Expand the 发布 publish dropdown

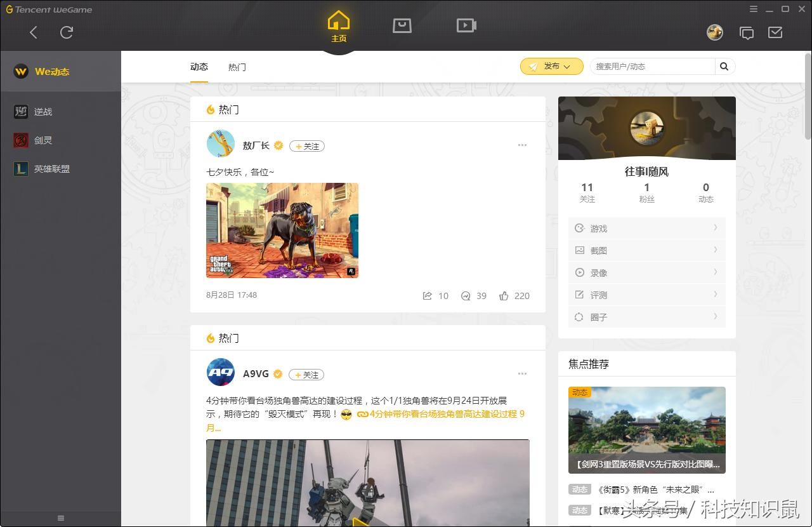click(551, 67)
